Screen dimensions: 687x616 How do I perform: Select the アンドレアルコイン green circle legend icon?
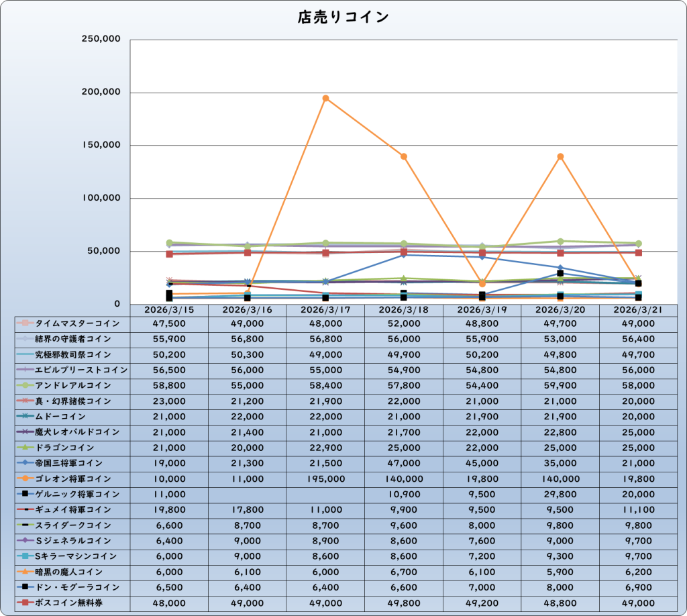click(x=24, y=386)
